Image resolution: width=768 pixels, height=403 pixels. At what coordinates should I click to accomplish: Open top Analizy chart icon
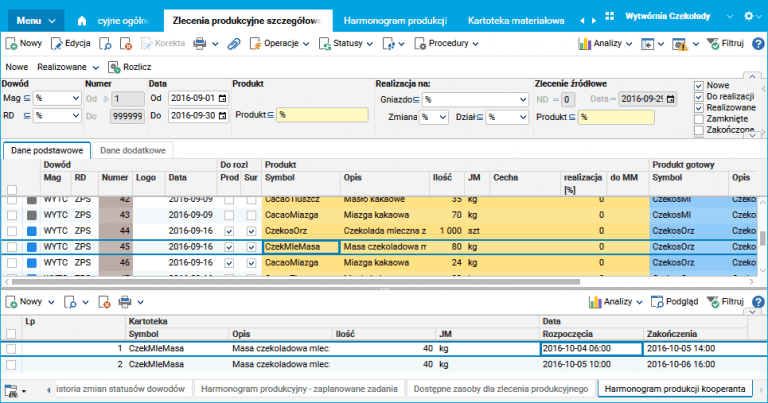[x=584, y=44]
